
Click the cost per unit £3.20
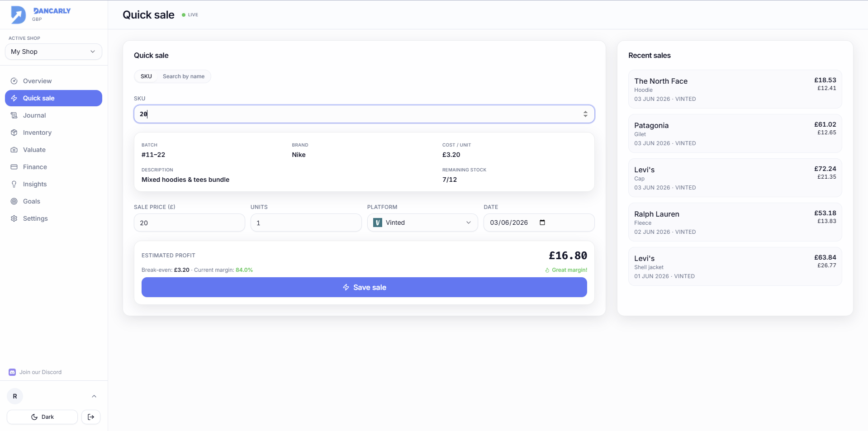click(451, 155)
